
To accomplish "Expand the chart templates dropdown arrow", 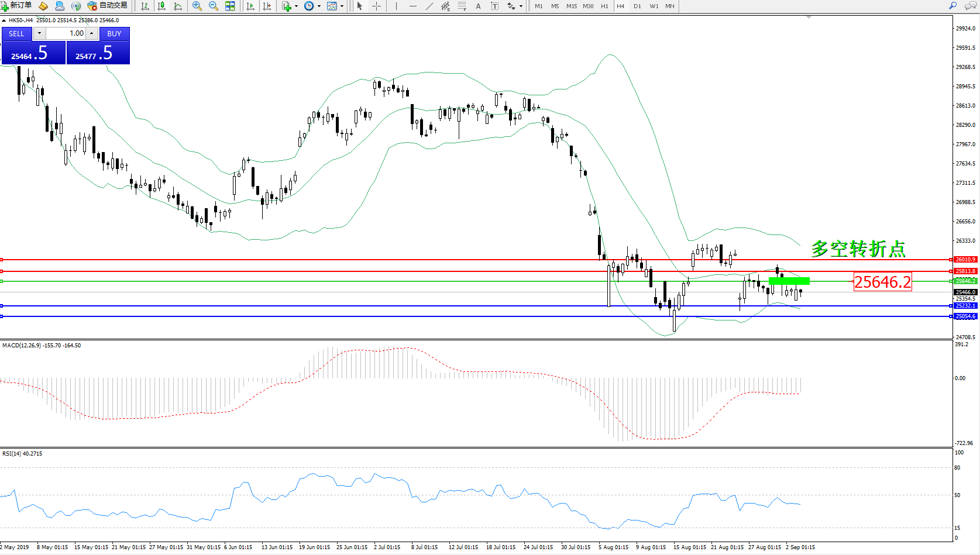I will point(342,6).
